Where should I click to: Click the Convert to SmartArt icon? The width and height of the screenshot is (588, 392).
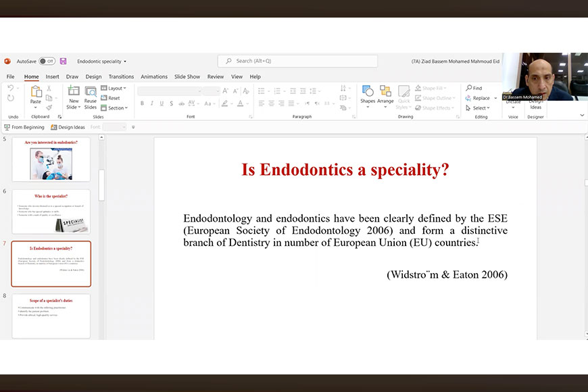tap(343, 107)
